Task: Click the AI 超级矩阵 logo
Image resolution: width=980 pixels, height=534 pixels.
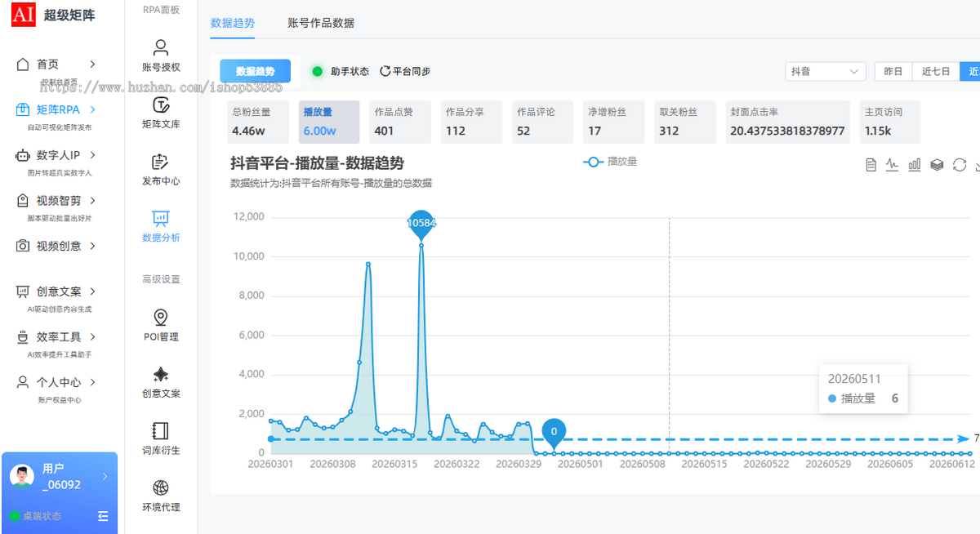Action: [x=53, y=15]
